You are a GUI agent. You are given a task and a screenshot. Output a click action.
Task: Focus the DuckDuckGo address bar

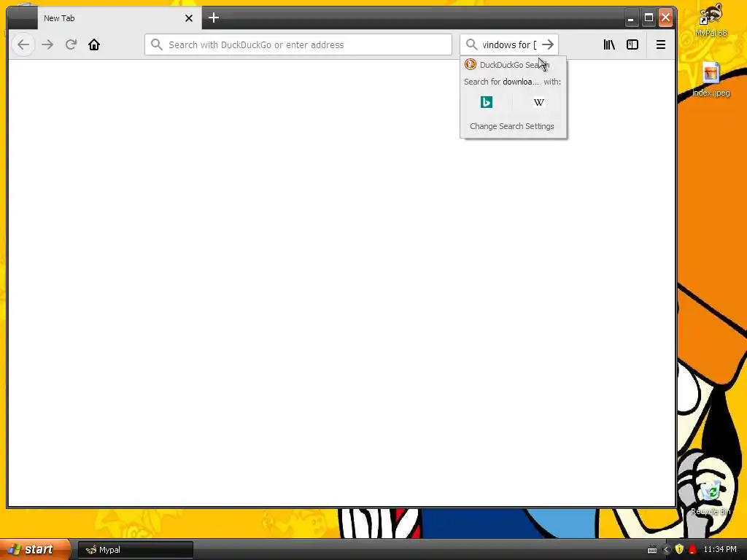pyautogui.click(x=298, y=44)
